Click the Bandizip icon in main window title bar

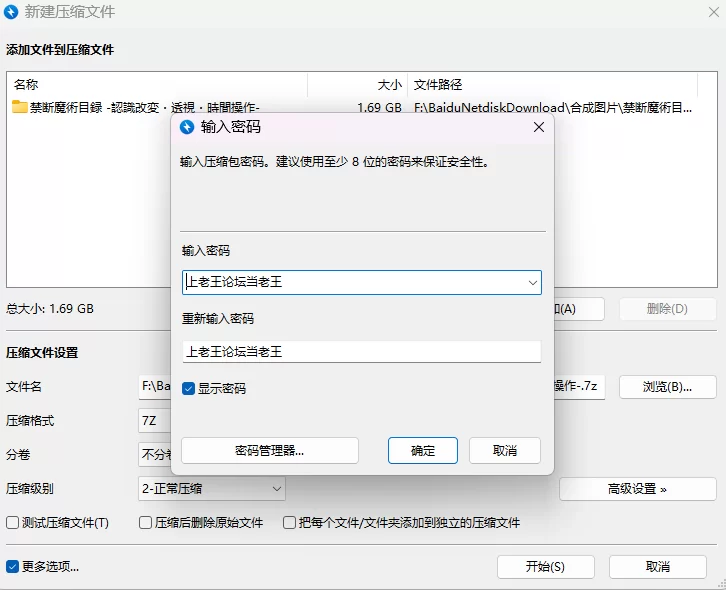pyautogui.click(x=11, y=12)
